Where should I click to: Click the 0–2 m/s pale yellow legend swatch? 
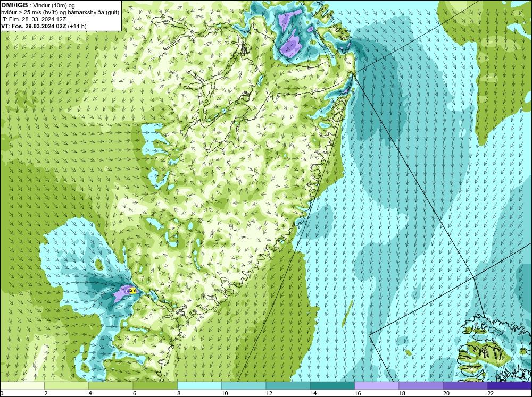(22, 385)
